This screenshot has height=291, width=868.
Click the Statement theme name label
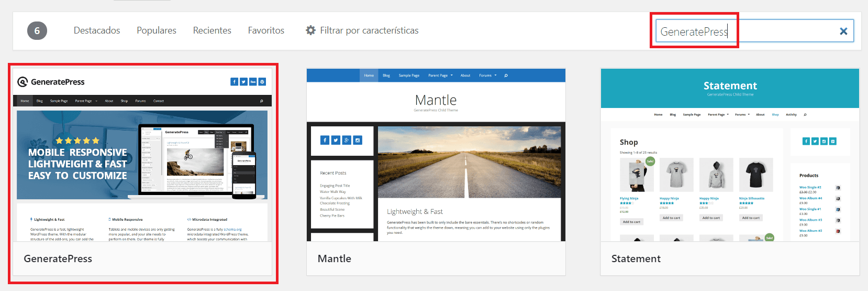tap(636, 258)
